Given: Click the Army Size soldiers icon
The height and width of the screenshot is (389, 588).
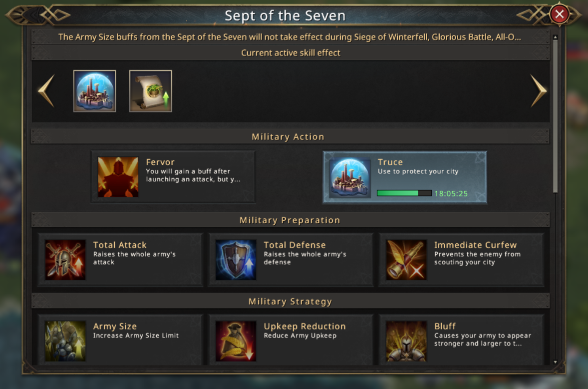Looking at the screenshot, I should pos(65,341).
